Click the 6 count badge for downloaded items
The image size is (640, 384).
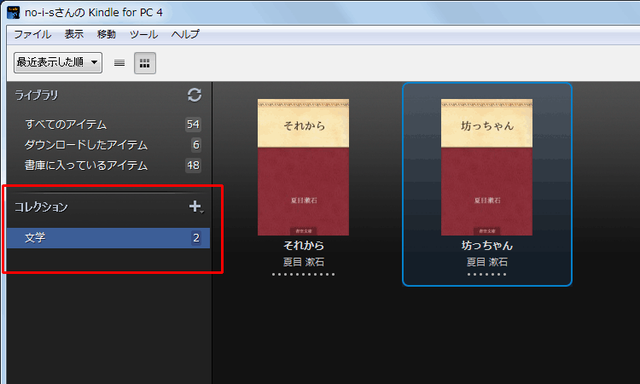[196, 144]
